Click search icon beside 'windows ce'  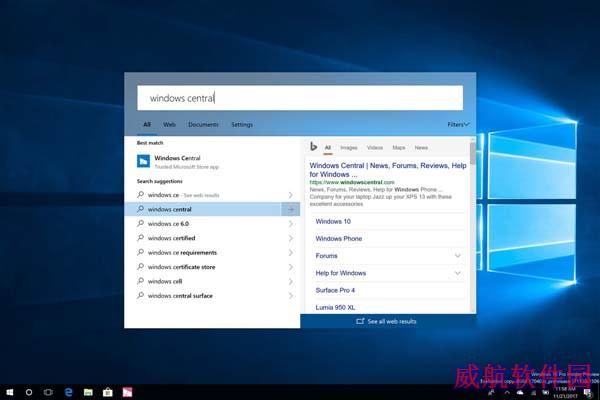click(141, 194)
